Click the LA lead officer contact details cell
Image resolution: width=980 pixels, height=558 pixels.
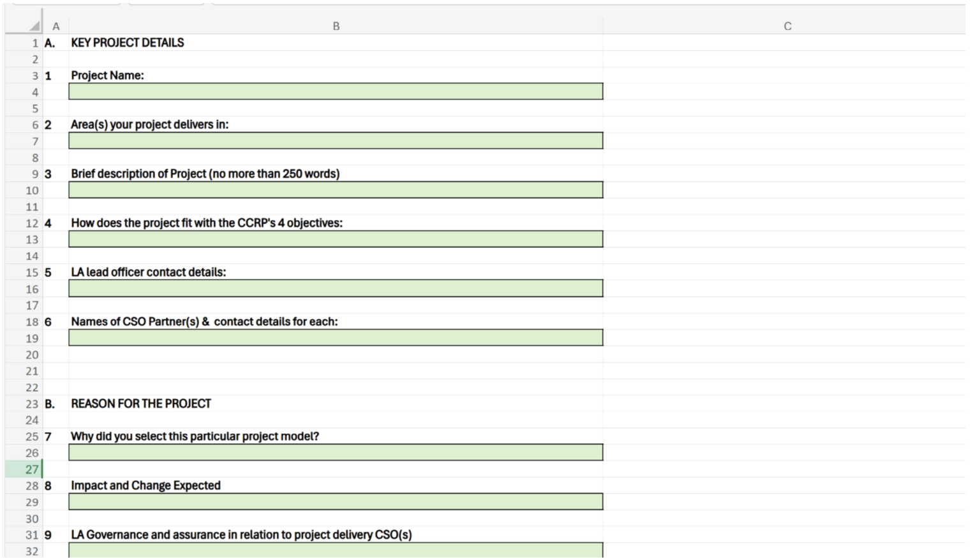tap(335, 289)
